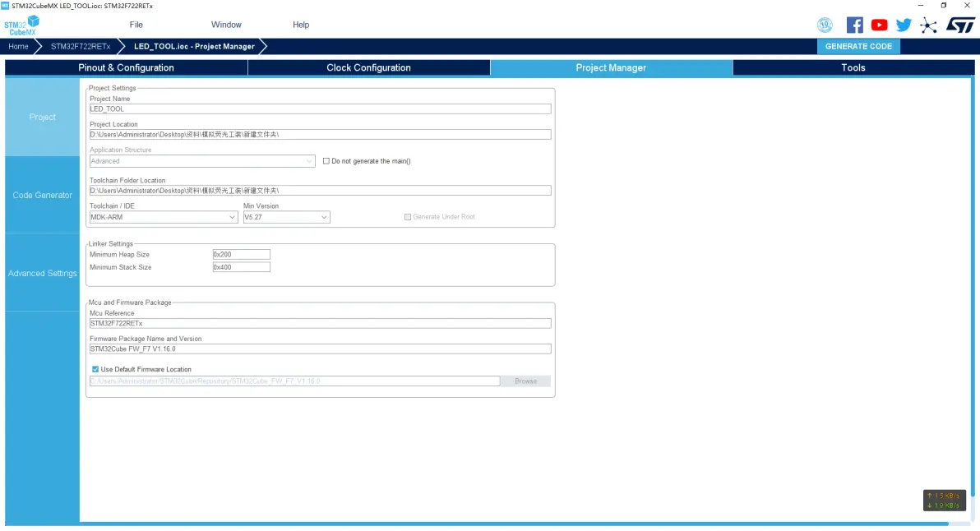Open the Min Version dropdown

(286, 217)
